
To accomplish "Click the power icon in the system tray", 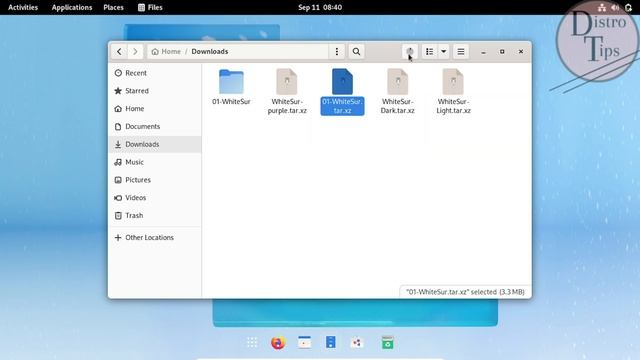I will pos(629,7).
